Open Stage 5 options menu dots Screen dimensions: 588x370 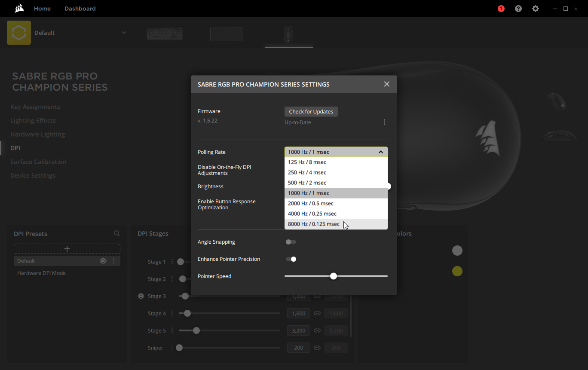click(172, 330)
